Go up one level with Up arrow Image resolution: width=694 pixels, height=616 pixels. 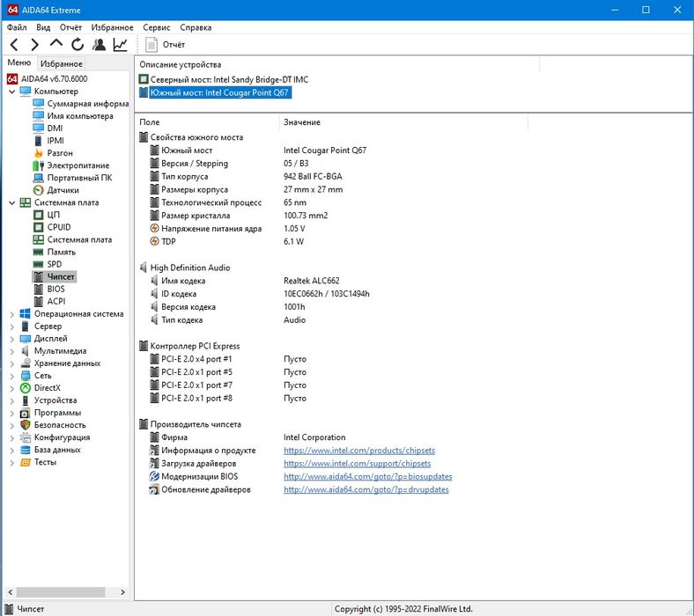56,43
